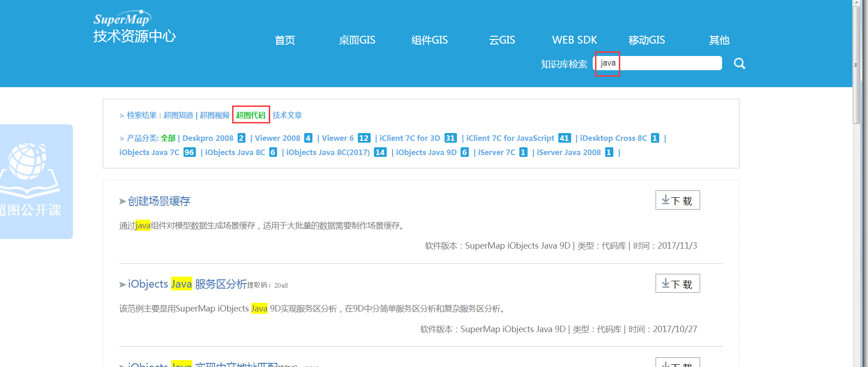Open the 首页 menu item

click(285, 40)
